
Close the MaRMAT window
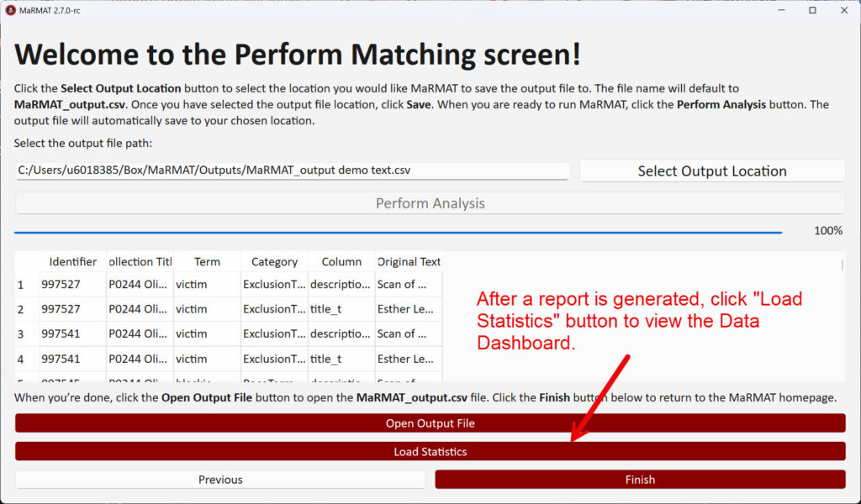[844, 10]
